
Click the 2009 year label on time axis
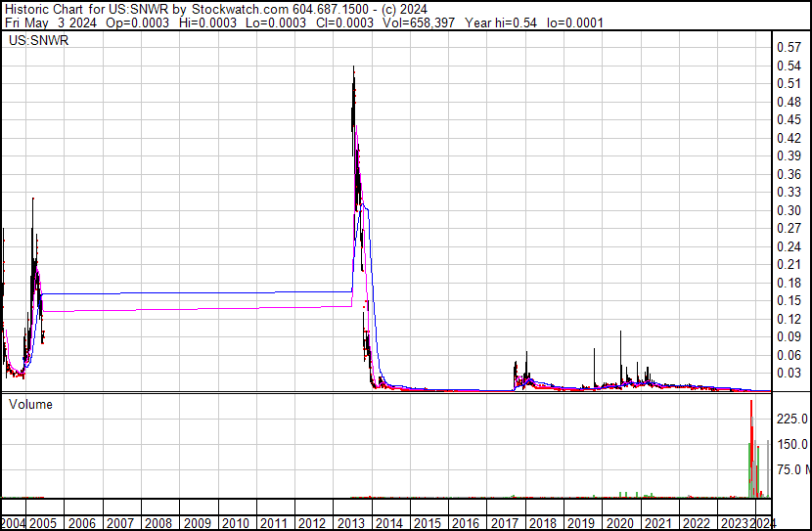(198, 524)
